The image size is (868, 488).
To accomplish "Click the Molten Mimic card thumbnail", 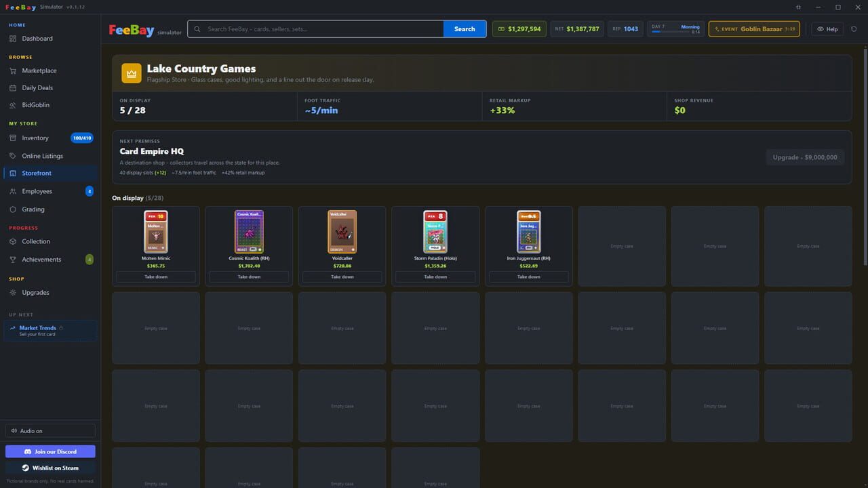I will point(156,232).
